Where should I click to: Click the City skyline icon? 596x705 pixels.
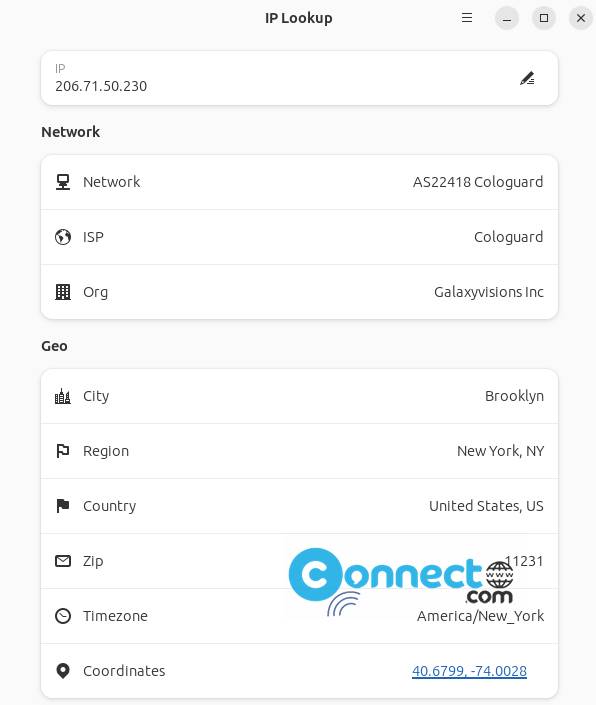(x=63, y=396)
